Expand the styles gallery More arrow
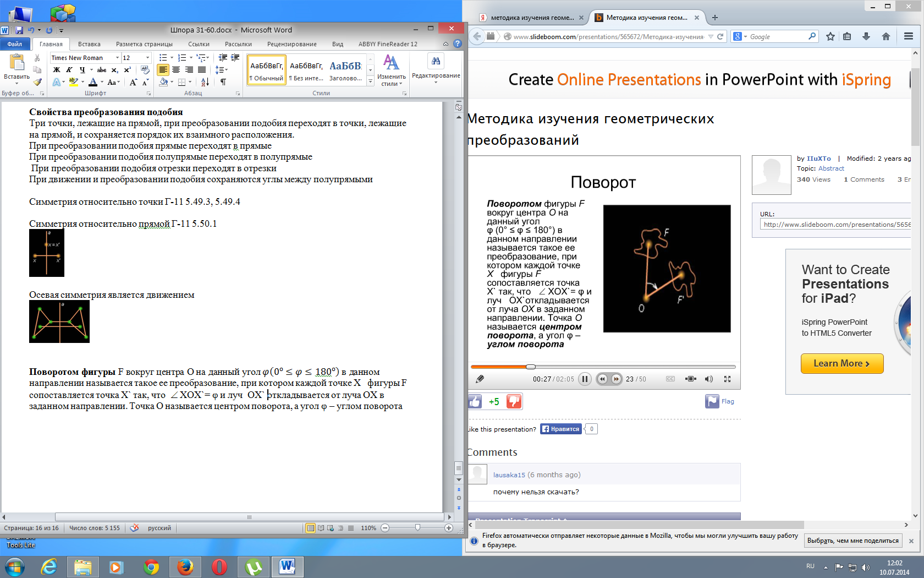Viewport: 924px width, 578px height. click(x=370, y=81)
